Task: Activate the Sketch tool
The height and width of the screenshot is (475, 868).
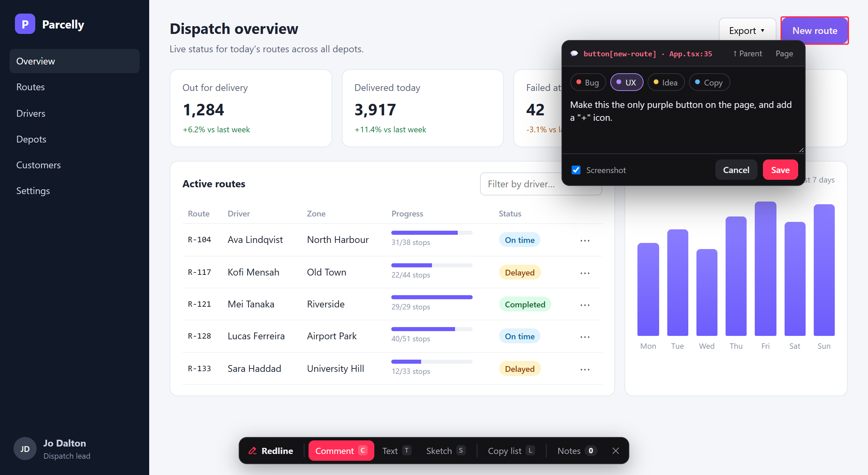Action: 446,451
